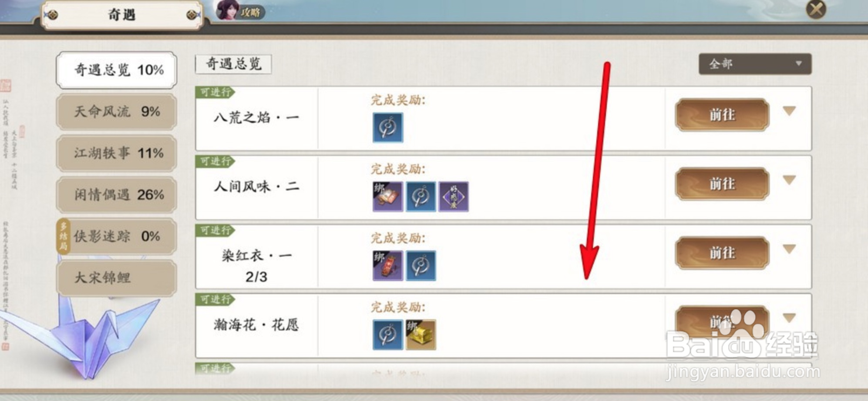The height and width of the screenshot is (401, 868).
Task: Click the bound red item reward in 染红衣·一
Action: tap(388, 266)
